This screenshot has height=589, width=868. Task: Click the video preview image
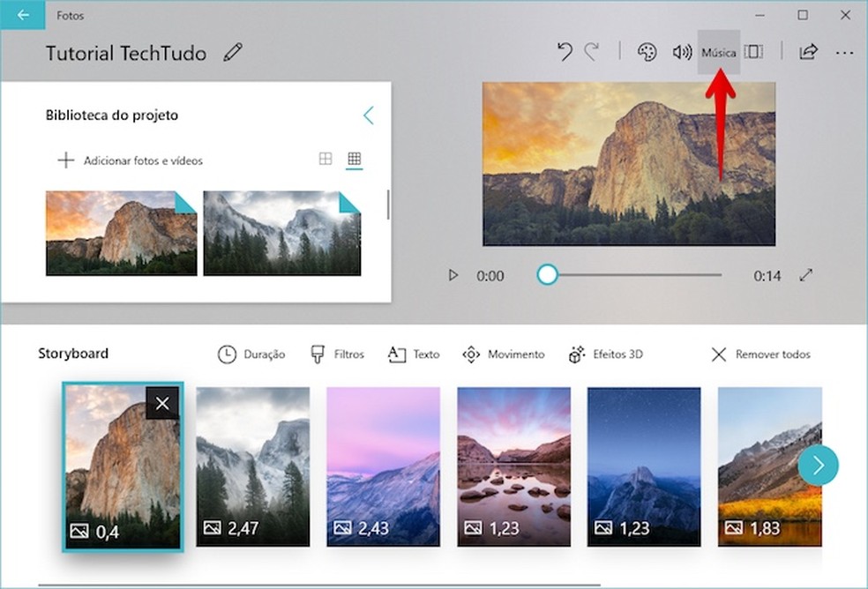coord(629,164)
